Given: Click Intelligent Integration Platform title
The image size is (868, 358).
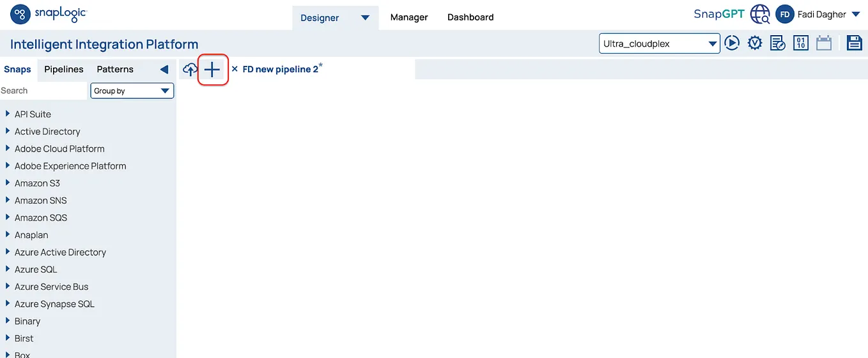Looking at the screenshot, I should [104, 44].
